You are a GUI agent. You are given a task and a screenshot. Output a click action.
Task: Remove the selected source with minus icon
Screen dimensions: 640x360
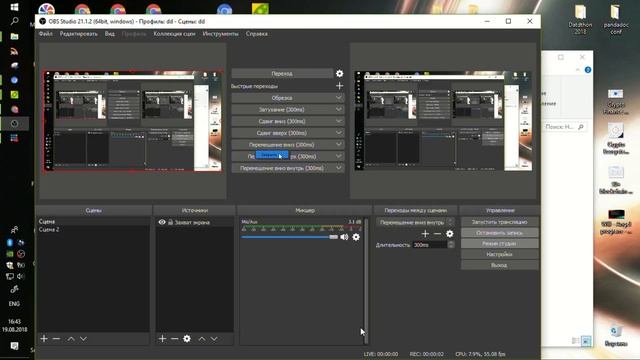(x=174, y=338)
